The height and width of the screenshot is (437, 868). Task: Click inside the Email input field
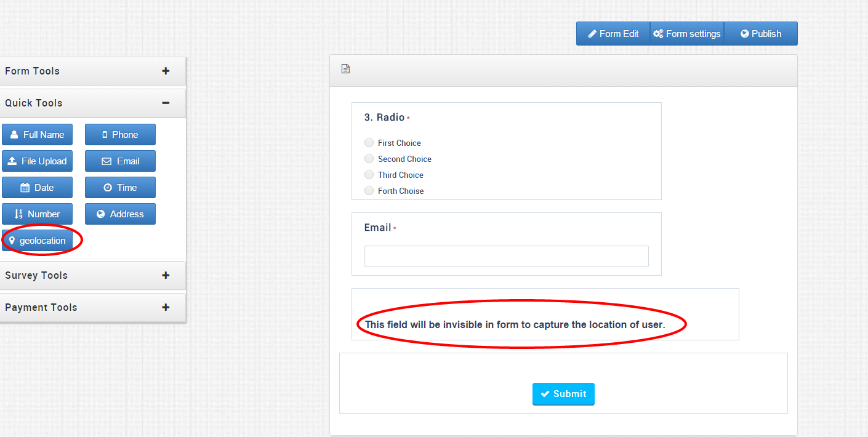(506, 257)
